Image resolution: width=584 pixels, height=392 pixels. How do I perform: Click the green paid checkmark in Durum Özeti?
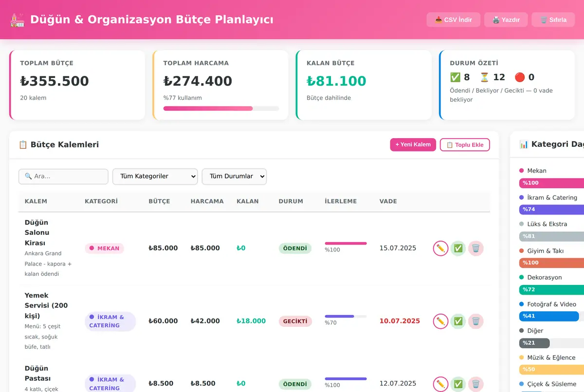(455, 77)
